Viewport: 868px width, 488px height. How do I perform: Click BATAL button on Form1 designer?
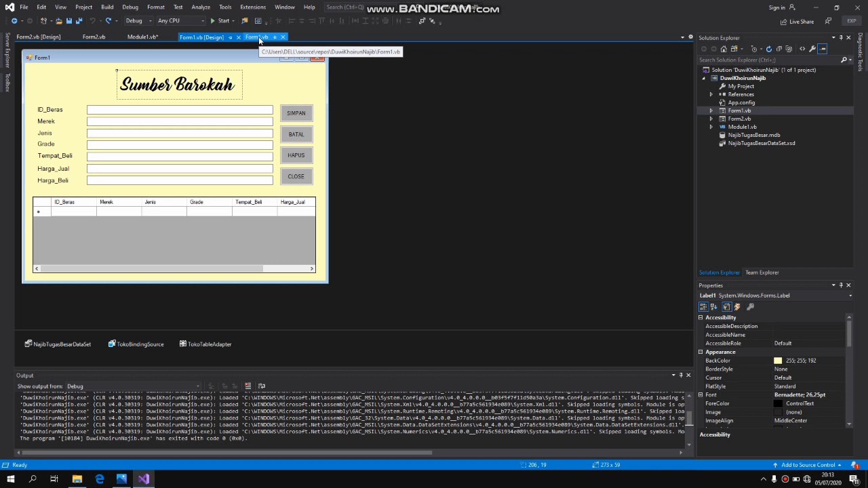(x=296, y=134)
